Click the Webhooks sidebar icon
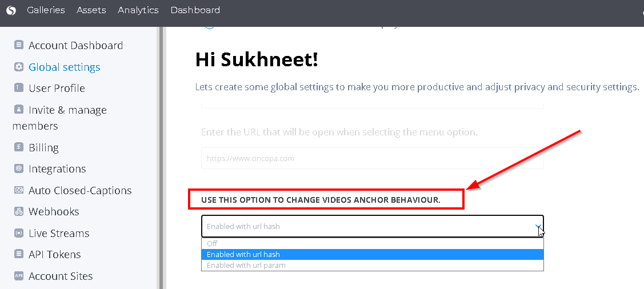This screenshot has height=289, width=644. point(18,211)
